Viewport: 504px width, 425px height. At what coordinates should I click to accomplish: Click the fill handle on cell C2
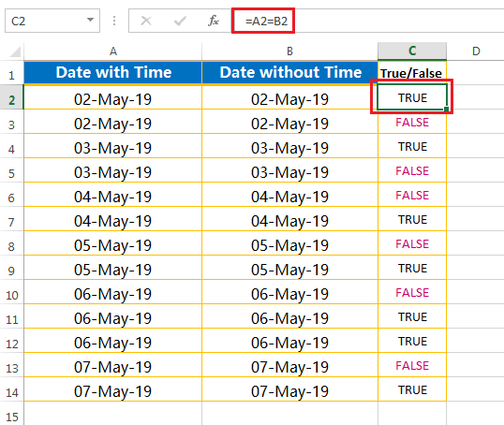coord(446,110)
